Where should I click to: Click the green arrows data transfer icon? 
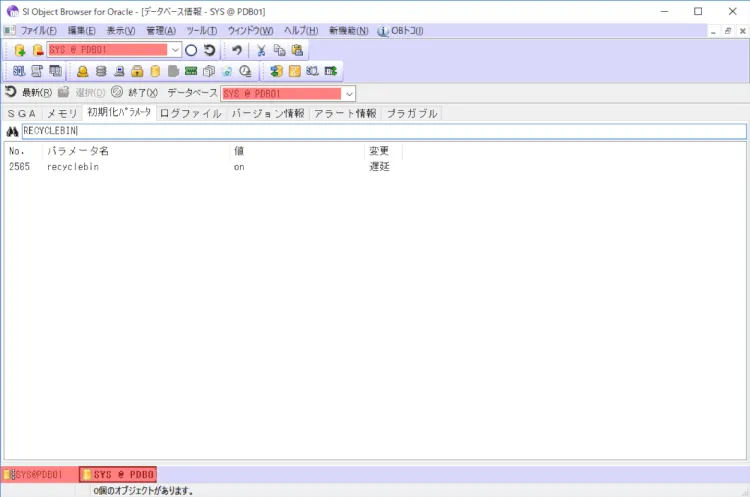(276, 71)
